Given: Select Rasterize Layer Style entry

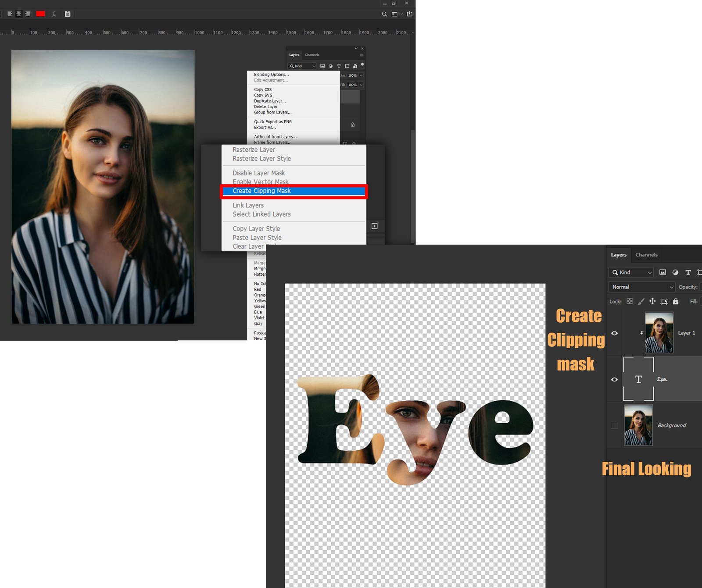Looking at the screenshot, I should pyautogui.click(x=261, y=159).
